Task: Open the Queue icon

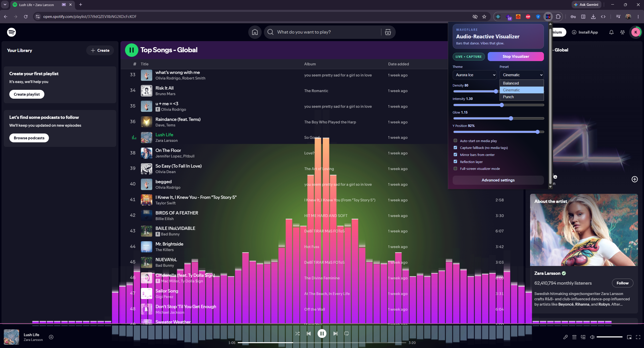Action: [x=574, y=337]
